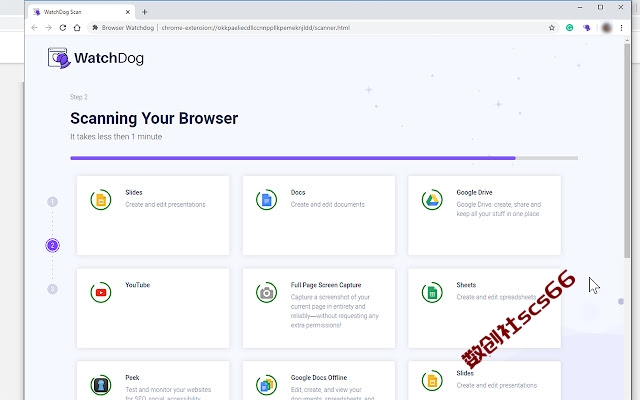The image size is (640, 400).
Task: Open Chrome three-dot menu
Action: click(x=621, y=28)
